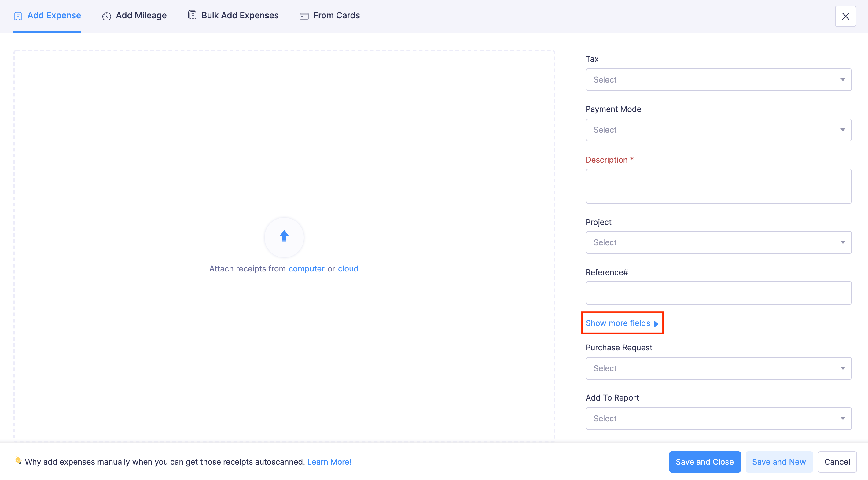Close the Add Expense dialog
This screenshot has width=868, height=480.
pos(846,16)
